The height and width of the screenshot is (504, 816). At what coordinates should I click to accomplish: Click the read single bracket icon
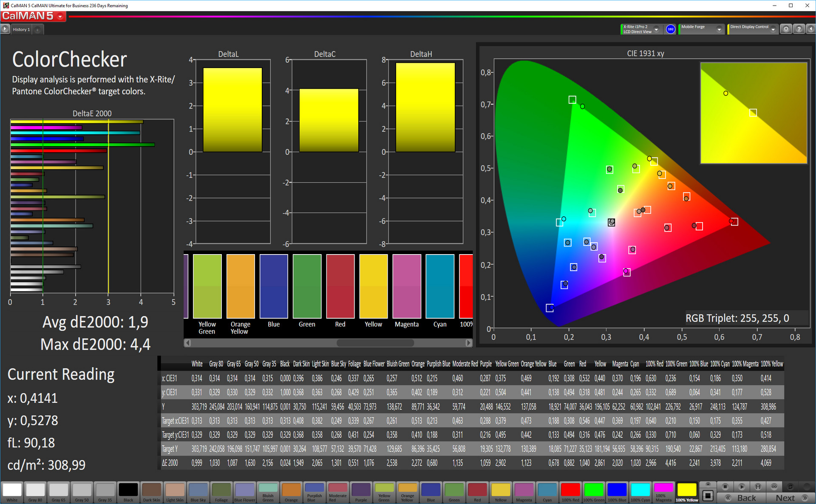tap(758, 486)
